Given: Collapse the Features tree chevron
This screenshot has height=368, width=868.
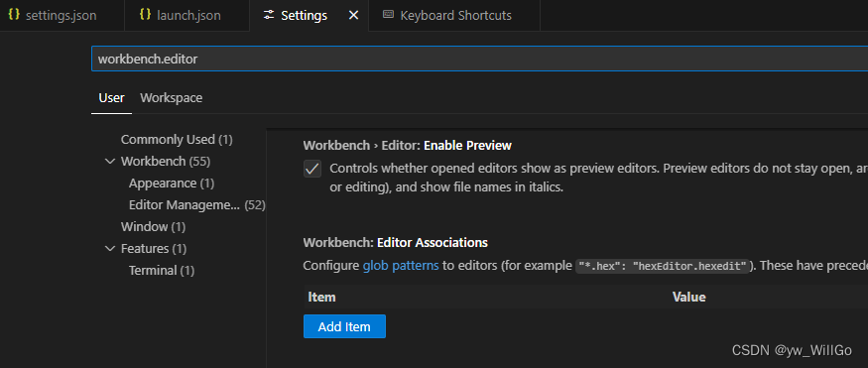Looking at the screenshot, I should coord(109,249).
